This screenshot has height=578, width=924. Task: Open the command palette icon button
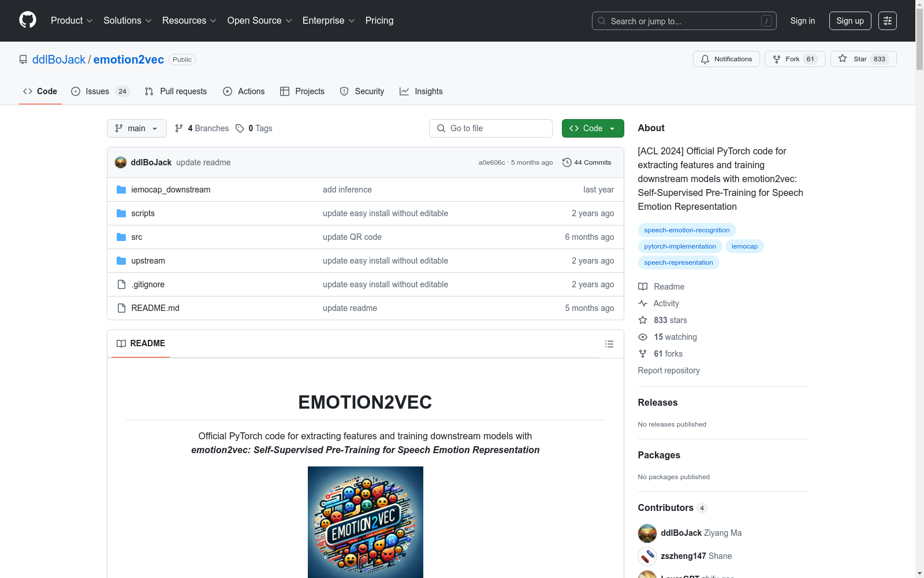point(888,21)
